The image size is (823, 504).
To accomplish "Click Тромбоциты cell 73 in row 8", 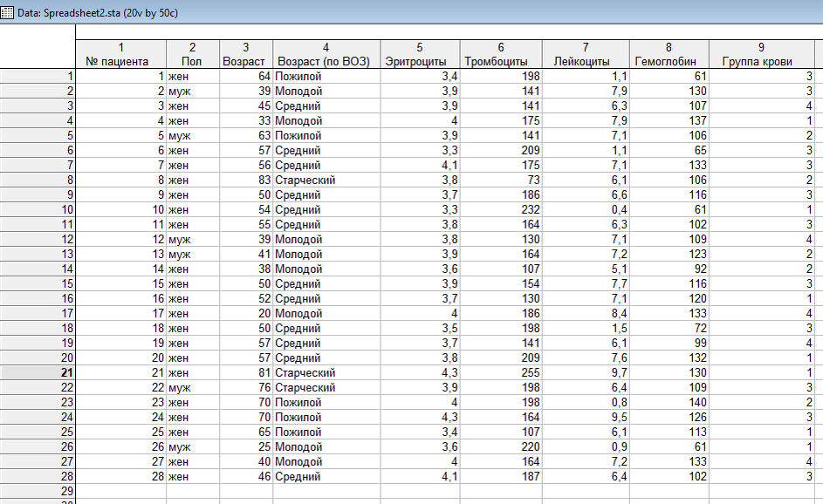I will point(501,180).
